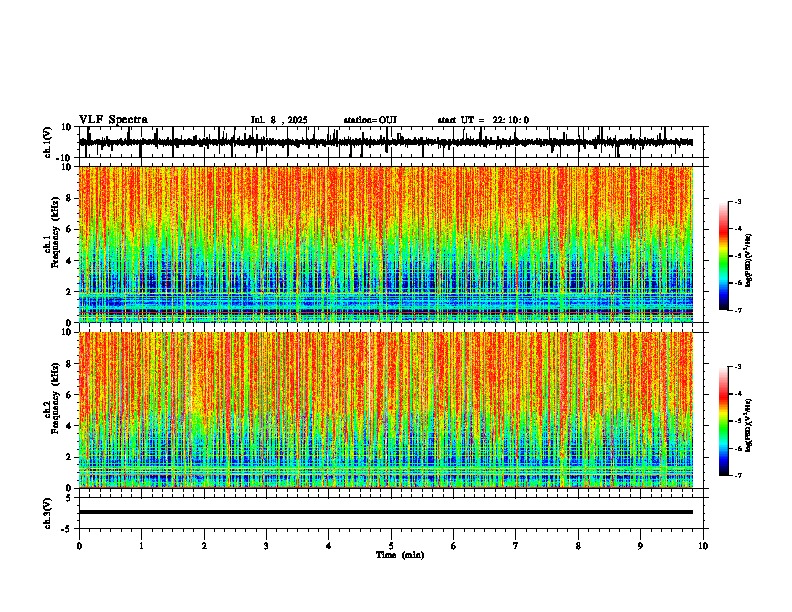The width and height of the screenshot is (792, 612).
Task: Click the ch.1 spectrogram color scale bar
Action: 723,256
